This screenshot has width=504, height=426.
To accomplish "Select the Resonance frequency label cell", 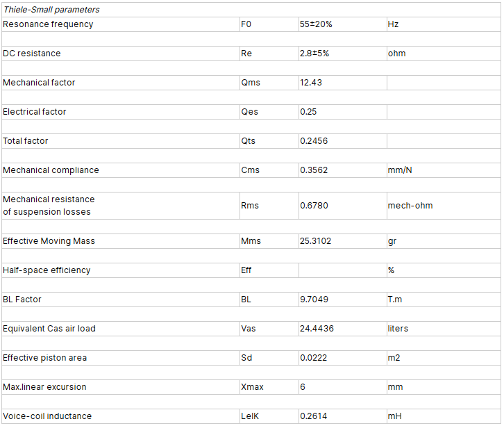I will pyautogui.click(x=48, y=24).
